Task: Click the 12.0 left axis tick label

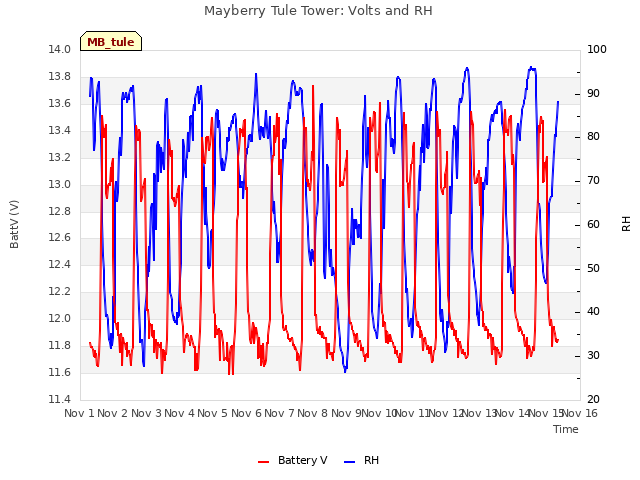Action: 60,318
